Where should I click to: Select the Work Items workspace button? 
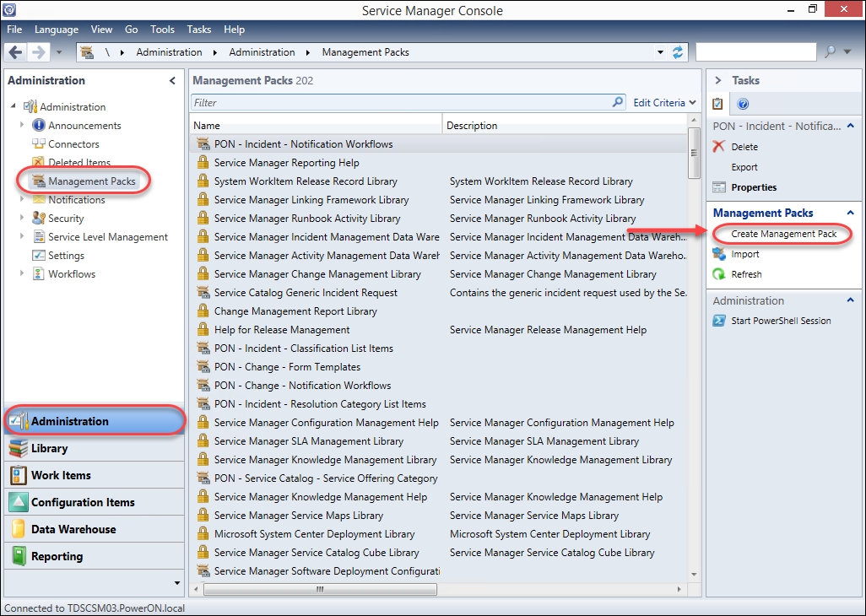(95, 475)
